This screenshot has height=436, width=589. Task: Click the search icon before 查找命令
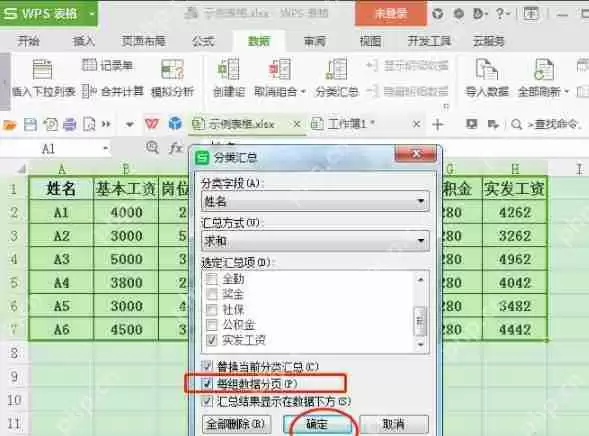517,124
